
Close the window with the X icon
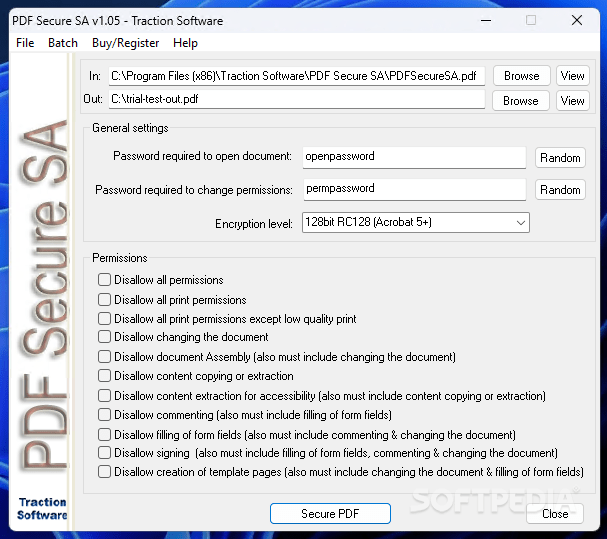point(577,20)
